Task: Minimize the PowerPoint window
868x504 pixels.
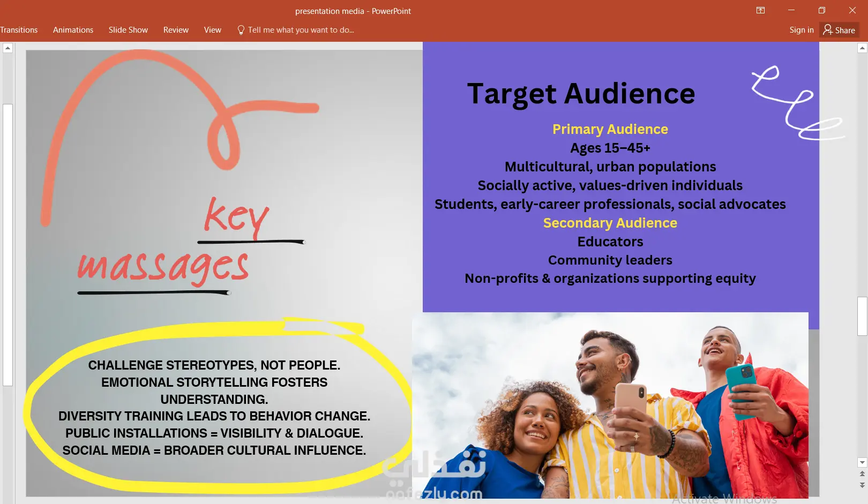Action: [791, 10]
